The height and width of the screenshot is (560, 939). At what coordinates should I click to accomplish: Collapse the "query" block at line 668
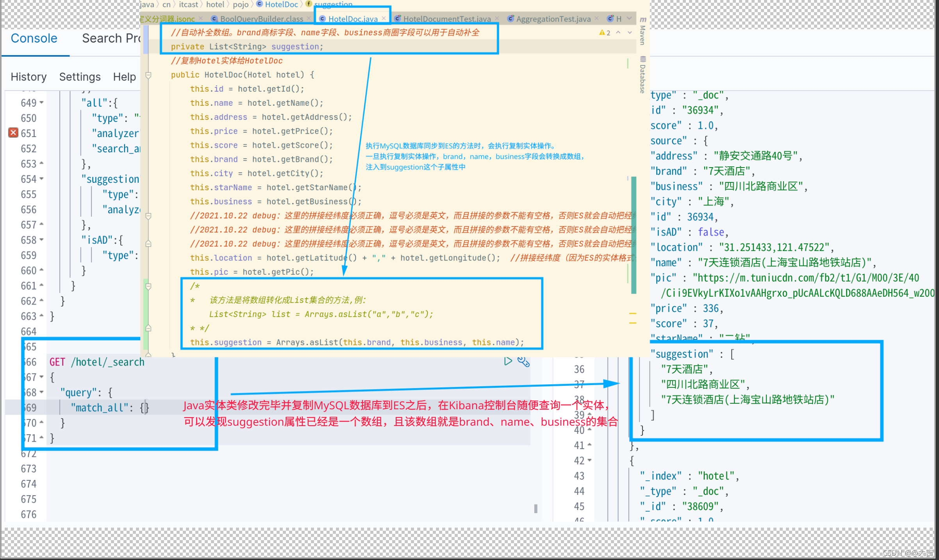[x=41, y=392]
